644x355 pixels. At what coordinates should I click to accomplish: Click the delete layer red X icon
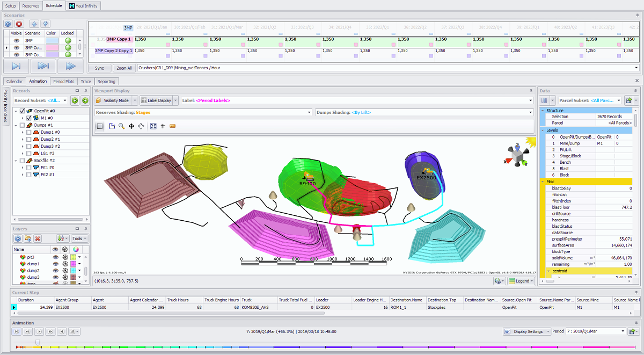[x=38, y=238]
